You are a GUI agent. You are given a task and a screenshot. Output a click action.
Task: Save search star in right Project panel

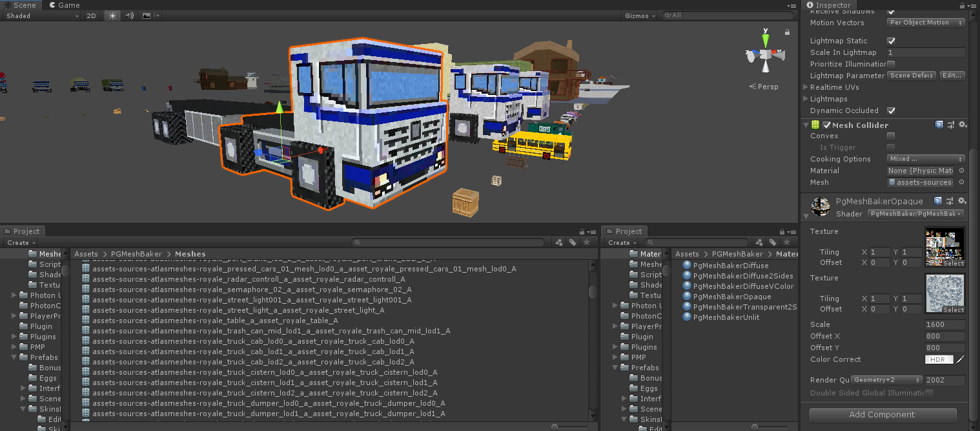point(786,242)
